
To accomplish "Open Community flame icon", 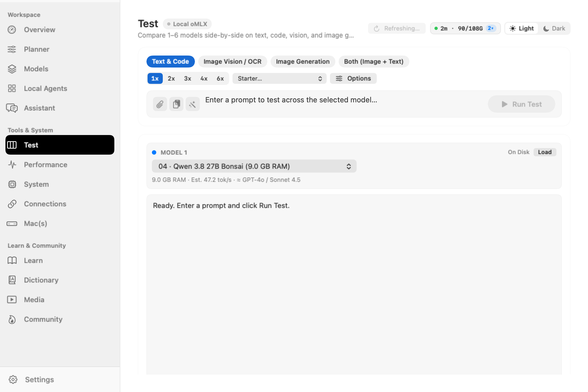I will [12, 319].
